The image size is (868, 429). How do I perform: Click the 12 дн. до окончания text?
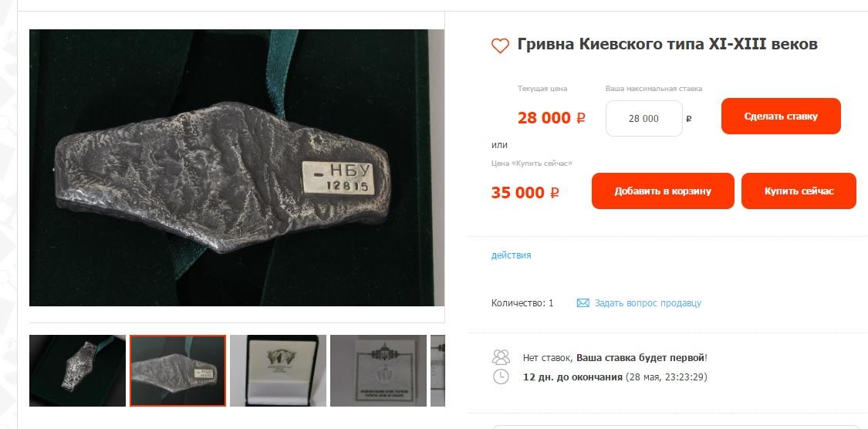pyautogui.click(x=573, y=377)
